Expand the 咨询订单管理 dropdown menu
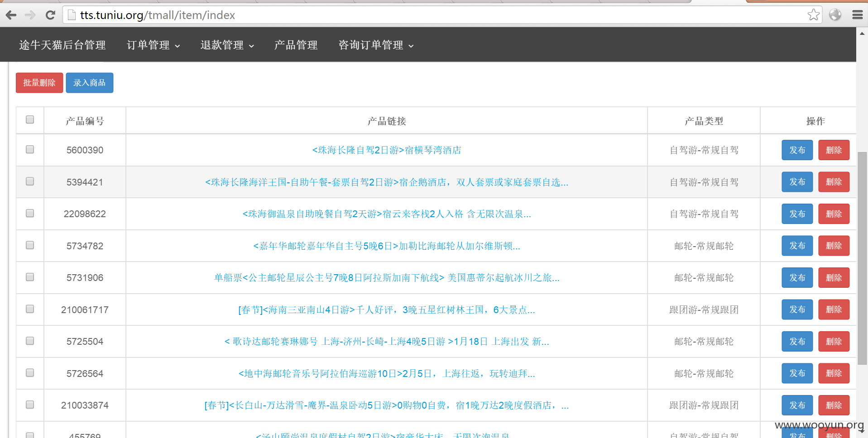 click(x=376, y=45)
